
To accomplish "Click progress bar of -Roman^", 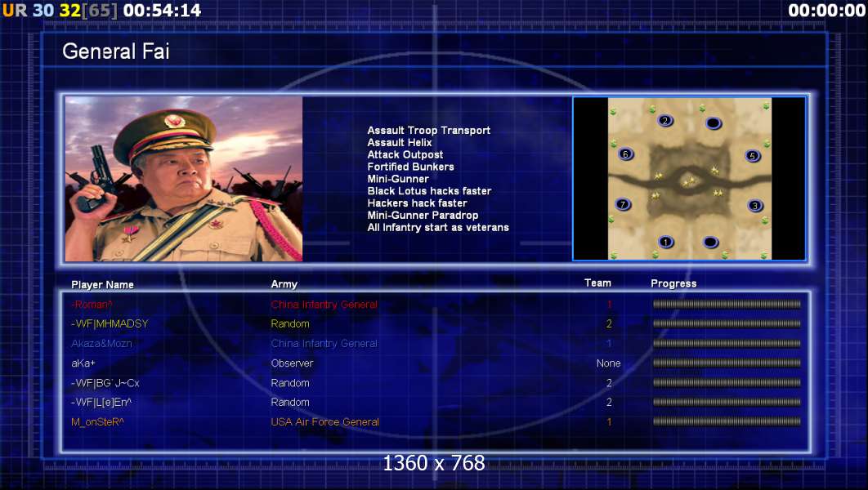I will click(727, 304).
